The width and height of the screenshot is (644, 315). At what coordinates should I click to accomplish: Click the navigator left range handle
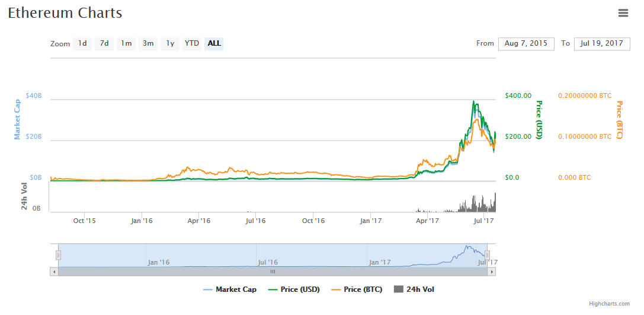pos(58,255)
